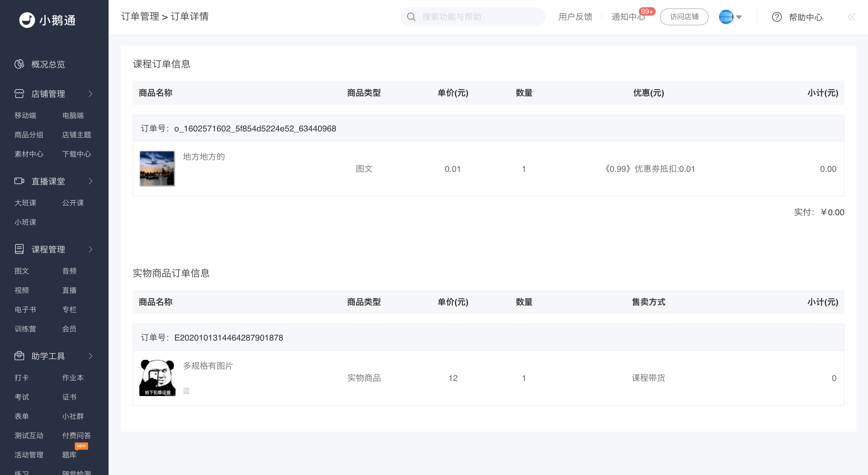Open 概况总览 pie chart icon
Viewport: 868px width, 475px height.
click(x=19, y=64)
